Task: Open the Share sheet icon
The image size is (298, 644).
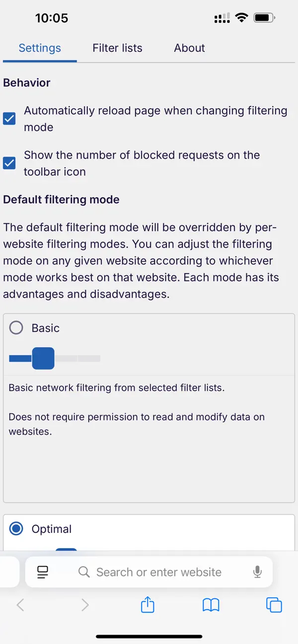Action: pos(147,605)
